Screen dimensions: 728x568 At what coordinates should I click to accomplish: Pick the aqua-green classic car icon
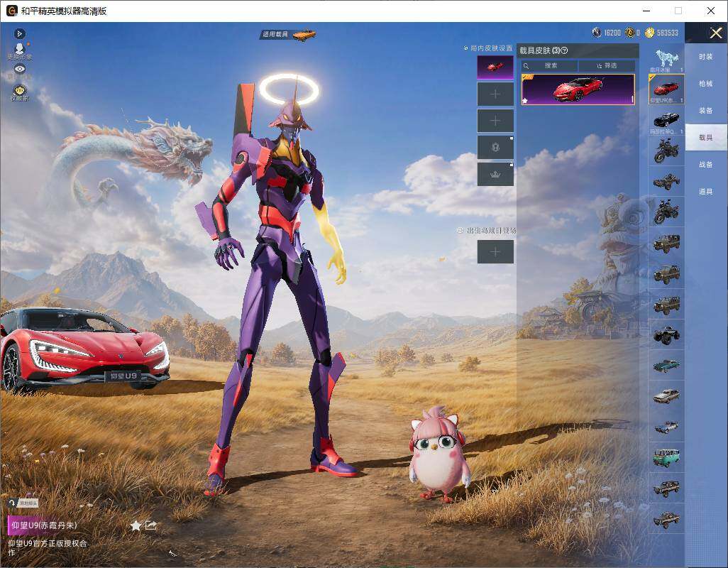pos(666,366)
